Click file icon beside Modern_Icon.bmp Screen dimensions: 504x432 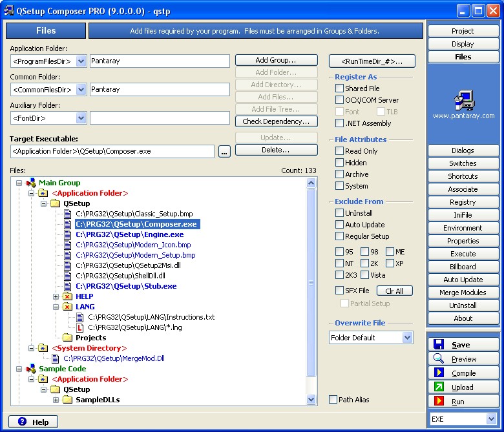pos(67,245)
